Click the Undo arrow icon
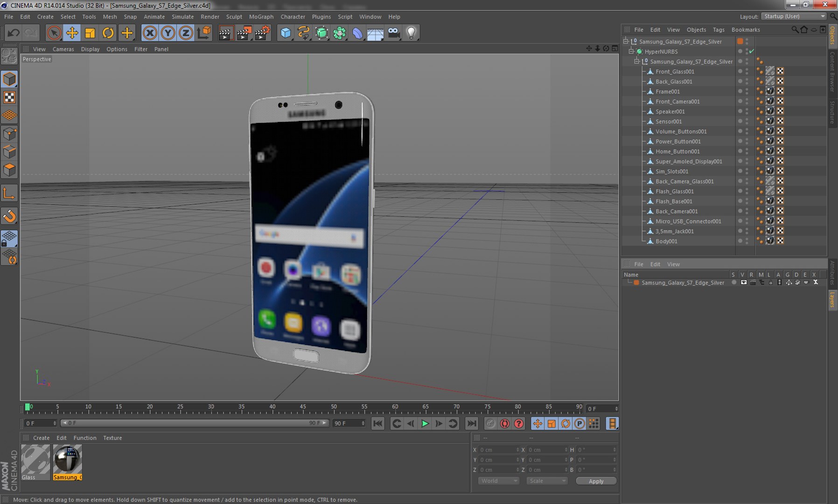Image resolution: width=838 pixels, height=504 pixels. click(x=14, y=33)
